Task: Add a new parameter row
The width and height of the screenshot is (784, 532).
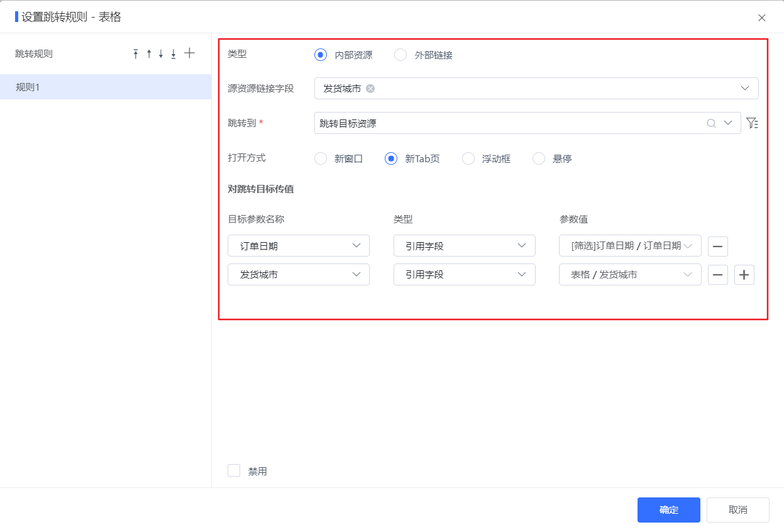Action: click(744, 275)
